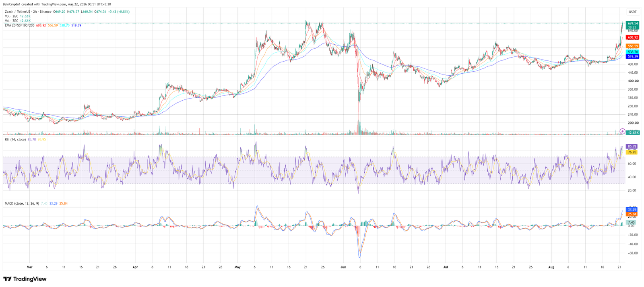
Task: Click the red 608.92 EMA price tag
Action: click(x=633, y=37)
